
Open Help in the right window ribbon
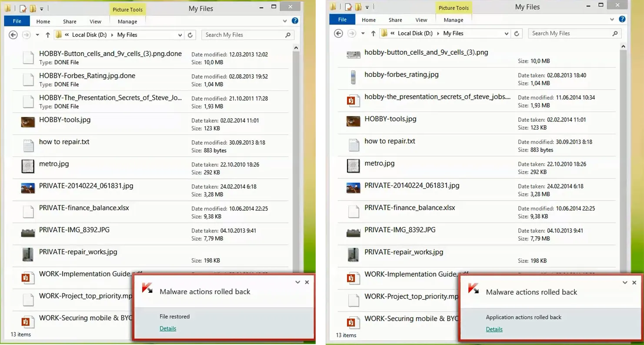[x=622, y=20]
